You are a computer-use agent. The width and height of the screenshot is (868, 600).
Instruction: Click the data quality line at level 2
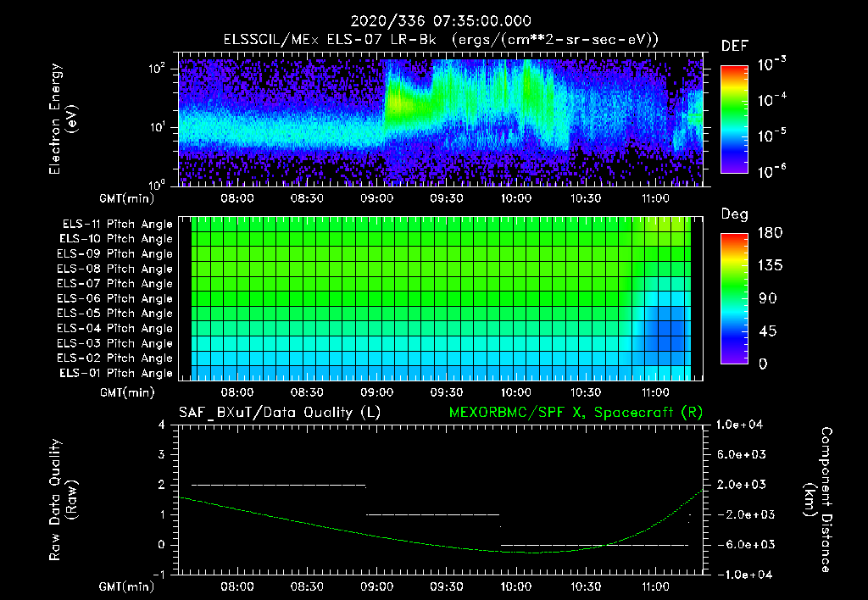[x=278, y=485]
